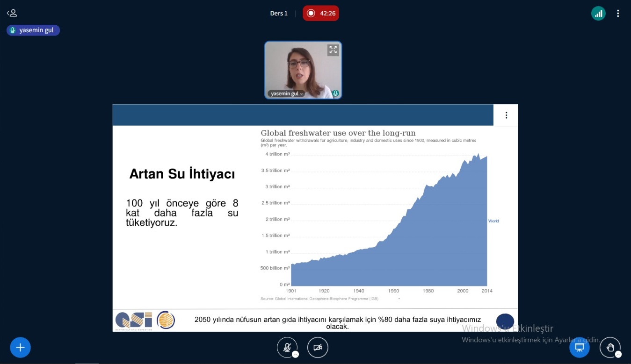Screen dimensions: 631x364
Task: Click the dark blue circle on slide
Action: pos(505,321)
